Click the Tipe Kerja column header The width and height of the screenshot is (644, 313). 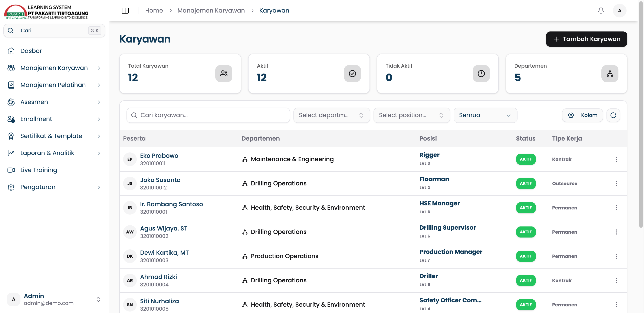click(x=567, y=138)
